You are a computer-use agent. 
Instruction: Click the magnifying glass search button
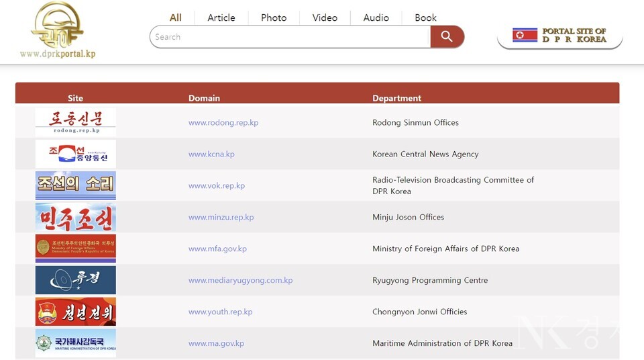[447, 37]
